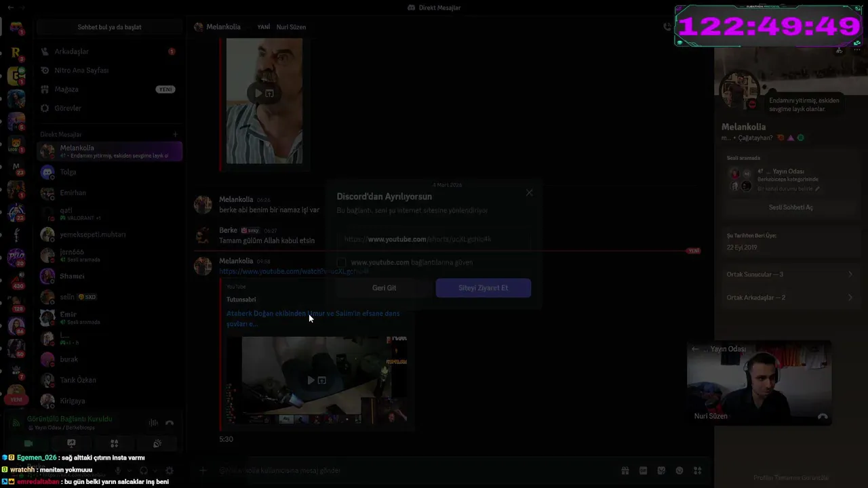Click the Berke username in chat

click(228, 230)
